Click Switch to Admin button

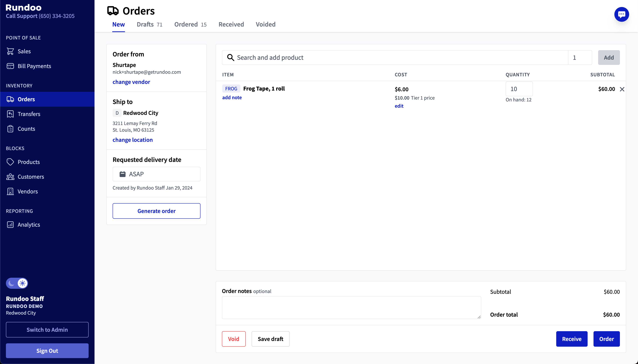(47, 330)
